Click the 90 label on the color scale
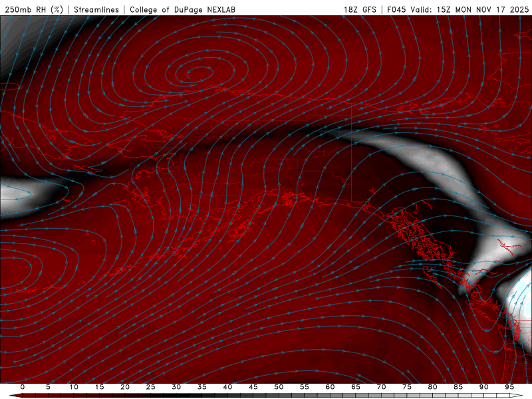 [483, 387]
